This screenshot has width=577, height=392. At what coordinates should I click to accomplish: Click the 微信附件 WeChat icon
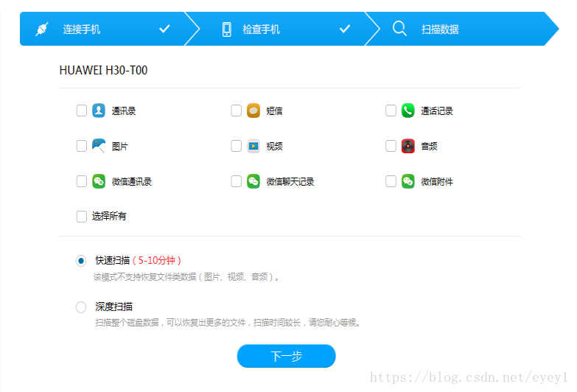tap(408, 181)
